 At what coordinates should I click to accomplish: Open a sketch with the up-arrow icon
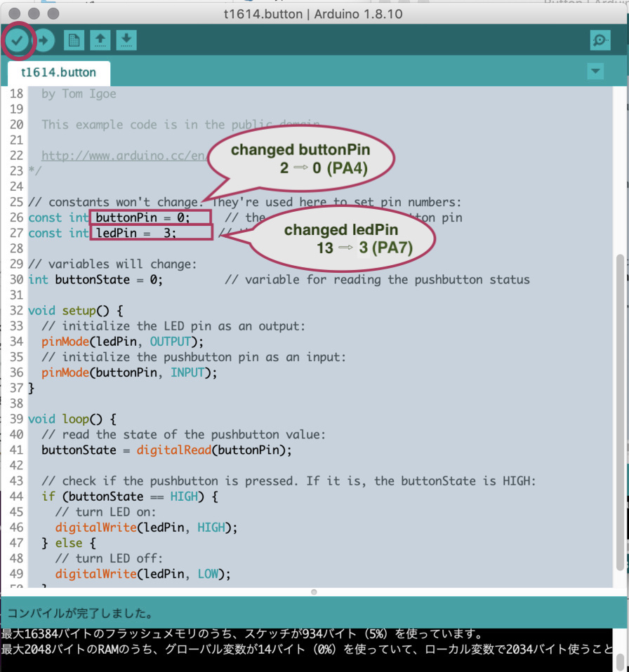[x=100, y=40]
